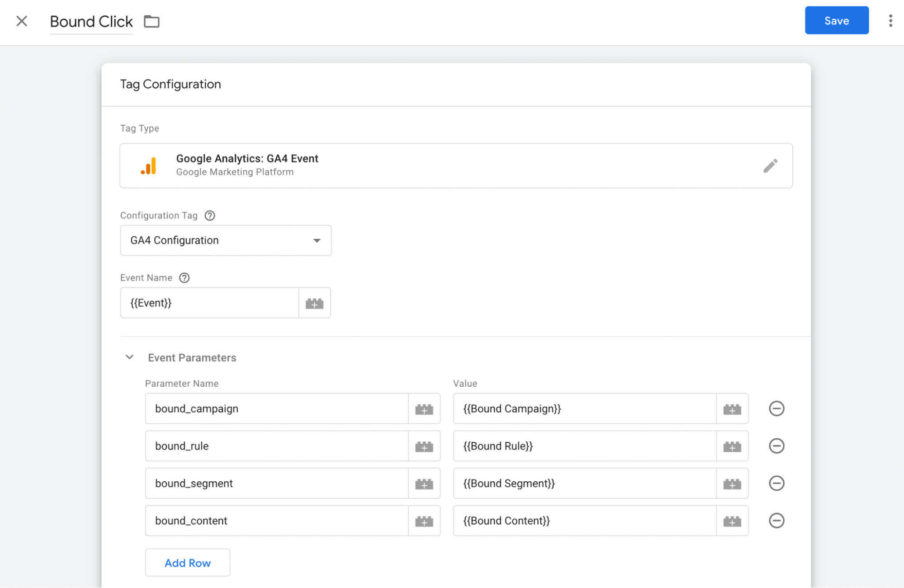
Task: Open the GA4 Configuration dropdown
Action: pyautogui.click(x=226, y=241)
